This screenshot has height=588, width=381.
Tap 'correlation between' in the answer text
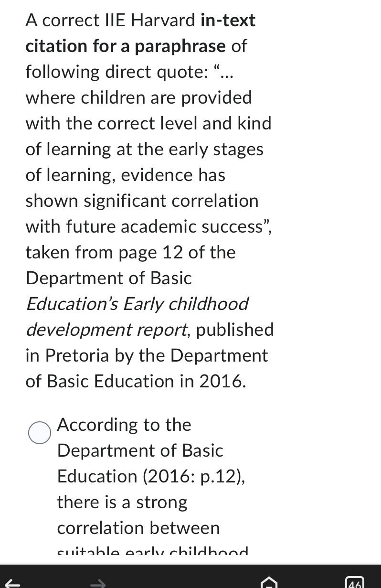pos(138,527)
